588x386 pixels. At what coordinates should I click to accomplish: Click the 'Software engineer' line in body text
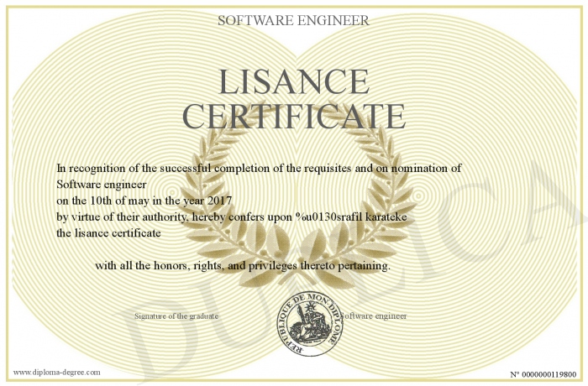tap(102, 185)
